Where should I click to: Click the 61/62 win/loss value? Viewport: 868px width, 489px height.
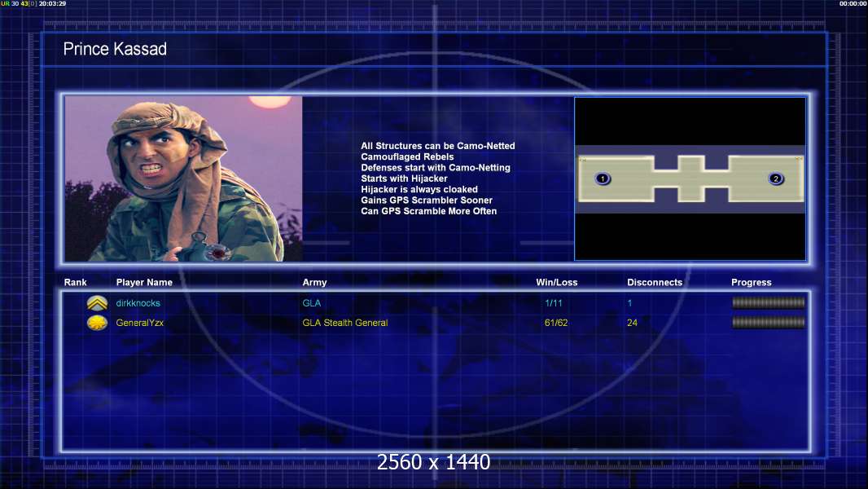[x=556, y=323]
